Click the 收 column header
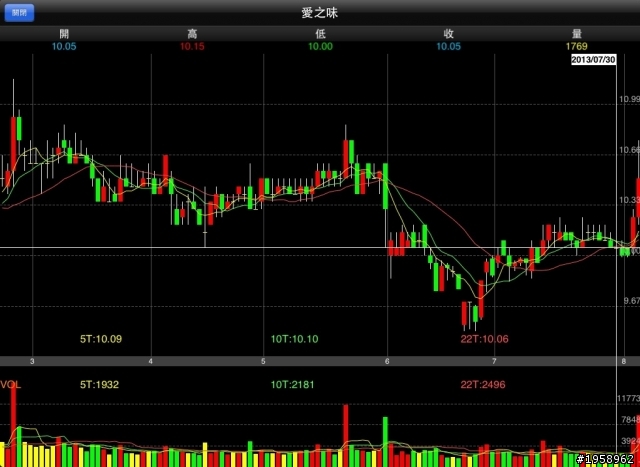Screen dimensions: 640x467 point(449,34)
